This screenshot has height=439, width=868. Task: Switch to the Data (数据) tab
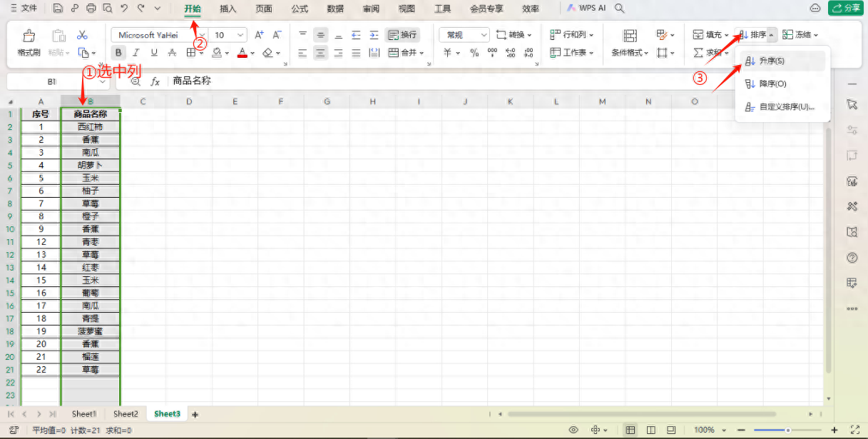click(335, 9)
